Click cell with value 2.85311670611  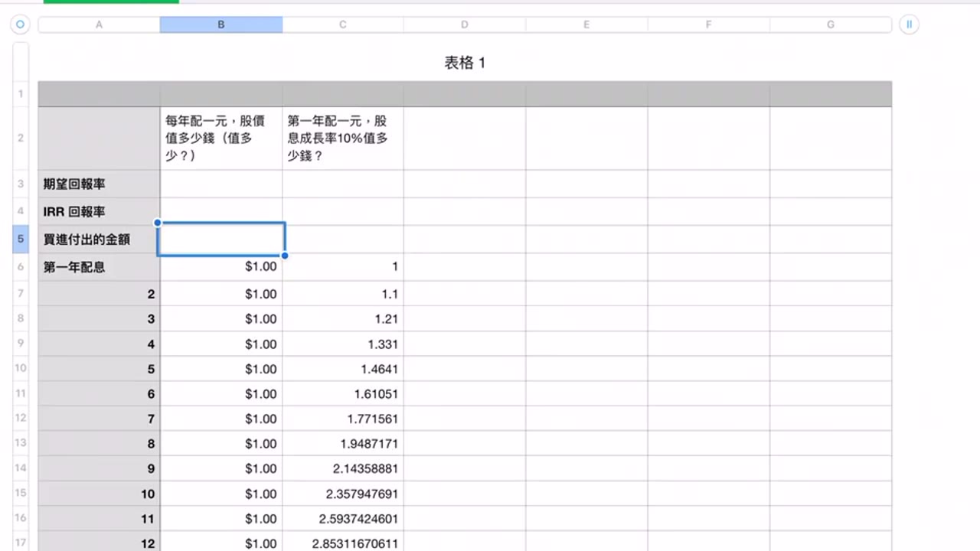[x=343, y=542]
